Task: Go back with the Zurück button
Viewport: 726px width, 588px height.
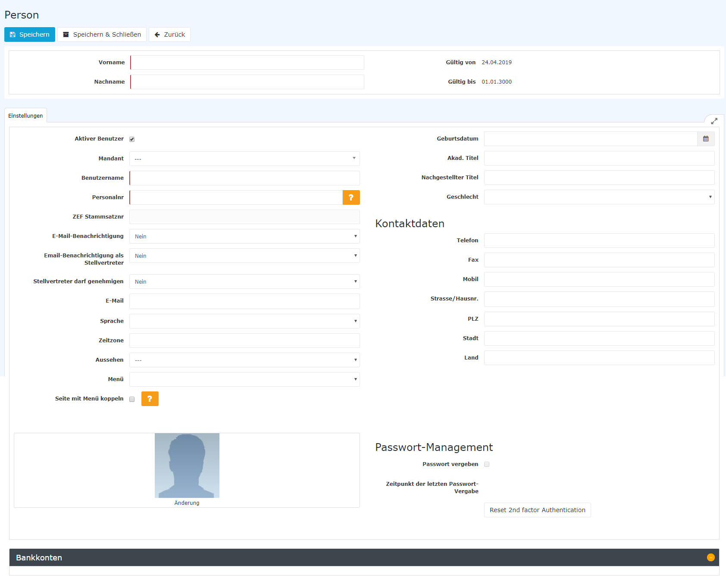Action: click(x=169, y=34)
